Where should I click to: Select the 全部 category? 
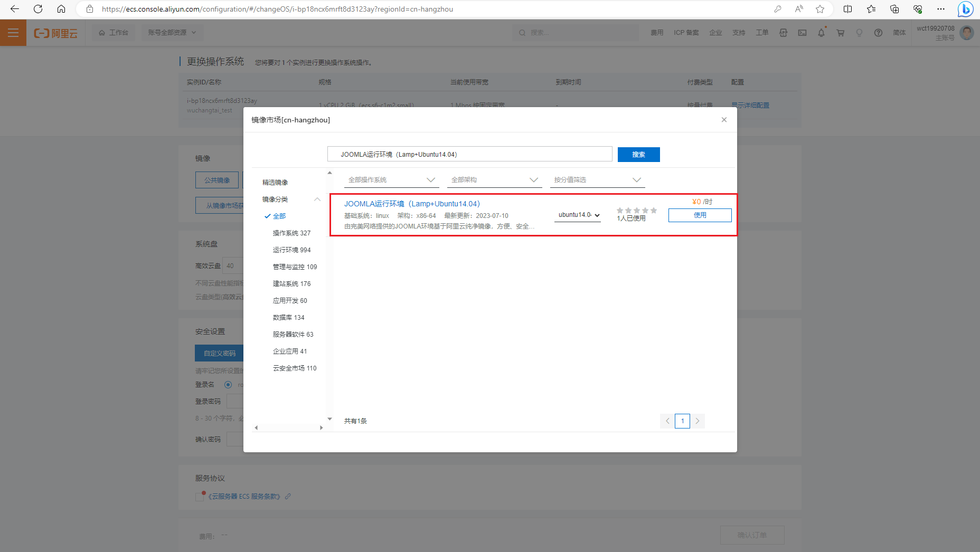pyautogui.click(x=279, y=216)
